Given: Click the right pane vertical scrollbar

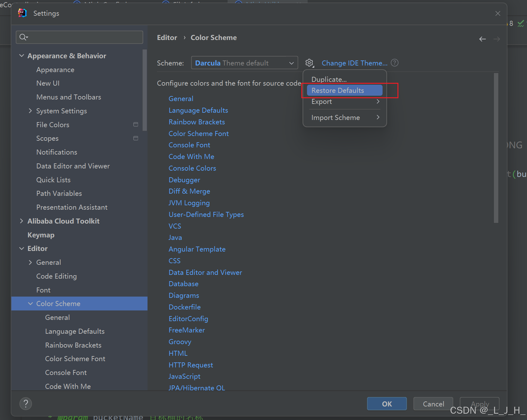Looking at the screenshot, I should tap(496, 148).
